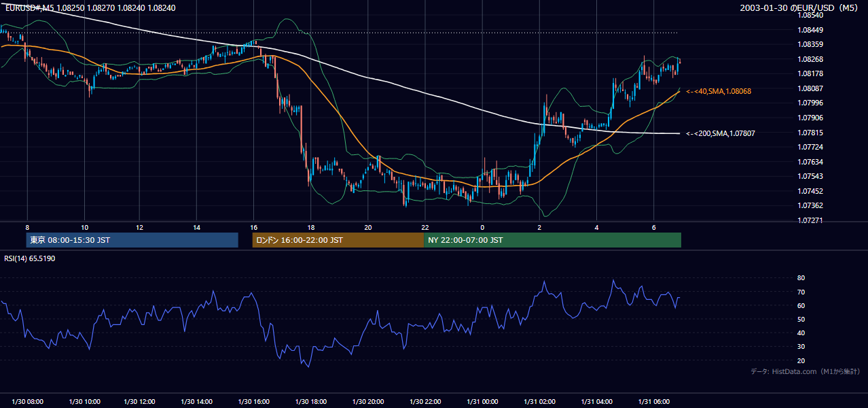Screen dimensions: 868x408
Task: Click hour tick 14 under the price chart
Action: pyautogui.click(x=196, y=227)
